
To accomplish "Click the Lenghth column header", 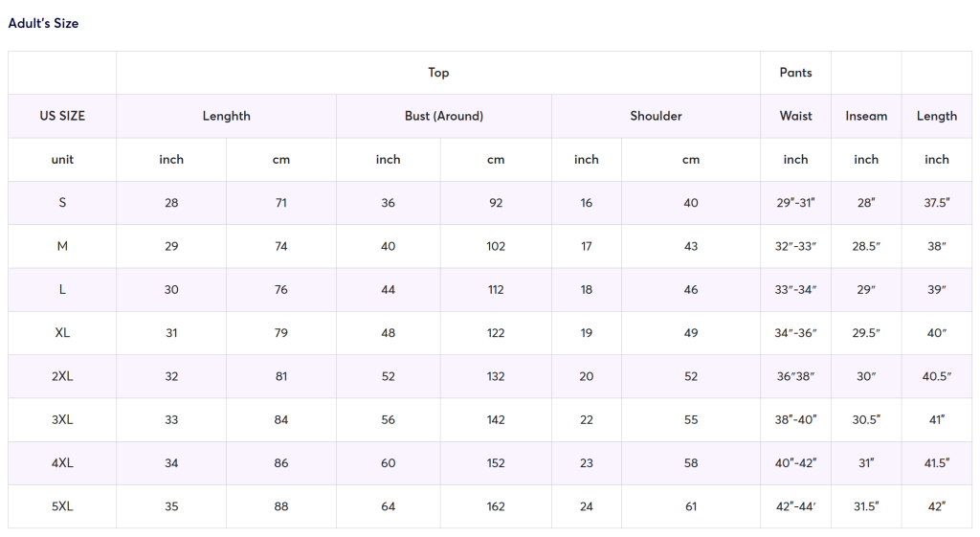I will [x=226, y=116].
